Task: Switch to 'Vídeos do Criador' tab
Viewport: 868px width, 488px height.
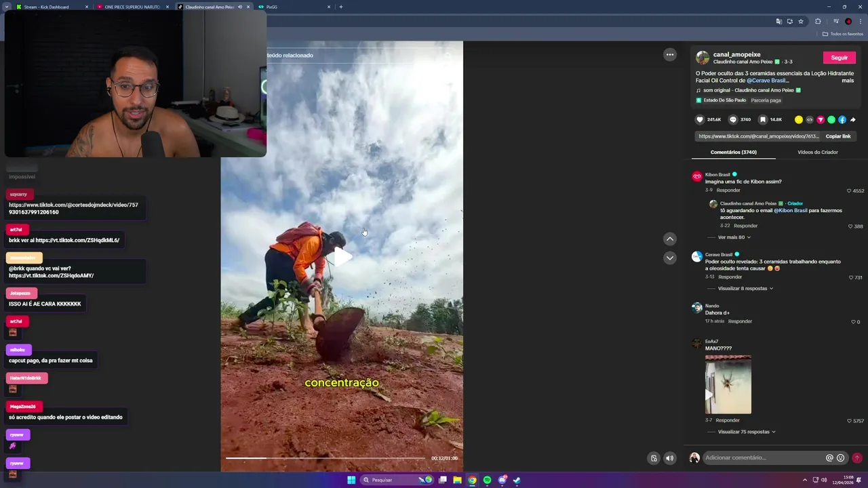Action: [818, 152]
